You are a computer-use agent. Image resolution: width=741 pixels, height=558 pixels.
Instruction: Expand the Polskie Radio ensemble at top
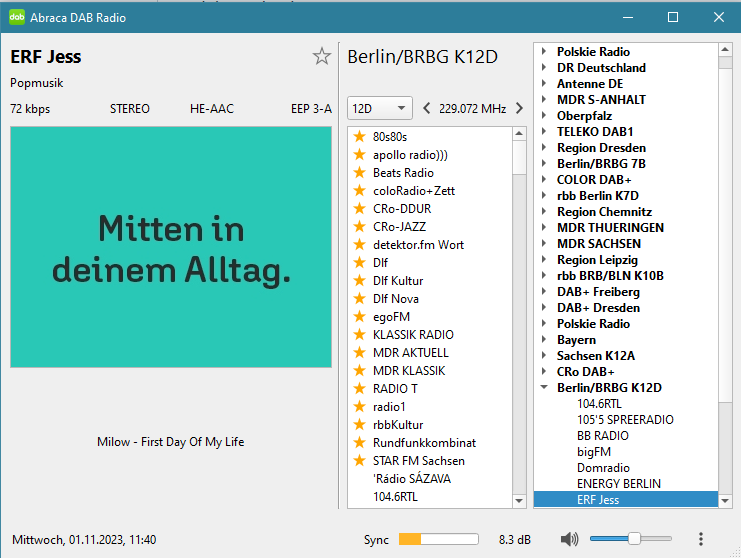[x=544, y=52]
